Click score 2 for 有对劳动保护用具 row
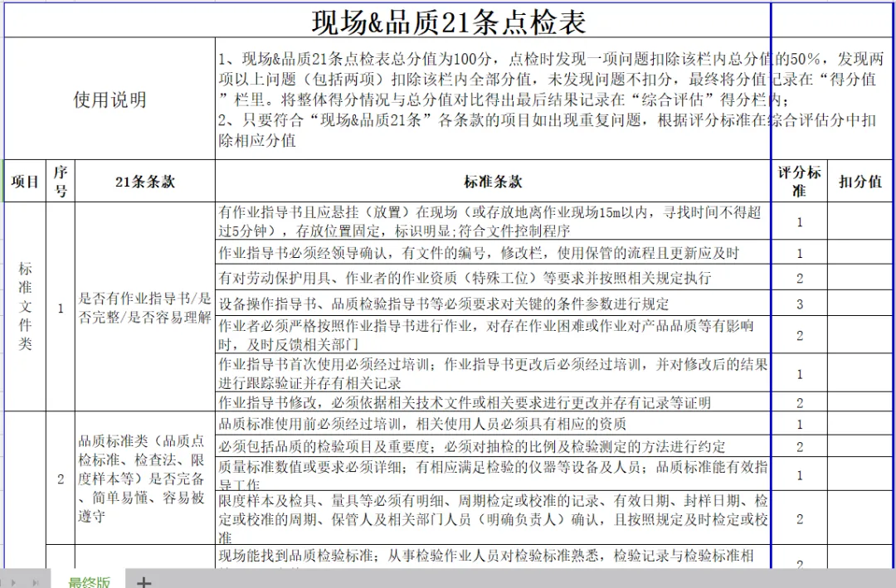Image resolution: width=896 pixels, height=588 pixels. click(800, 279)
